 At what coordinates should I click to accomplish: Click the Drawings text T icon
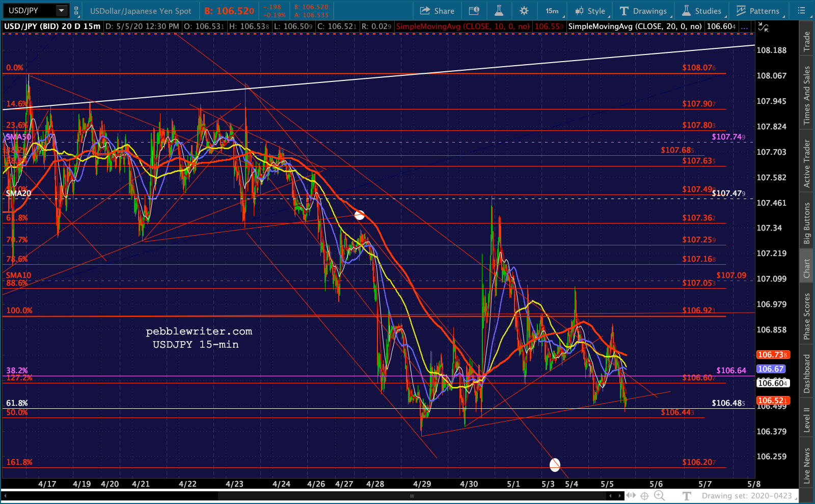[x=624, y=11]
